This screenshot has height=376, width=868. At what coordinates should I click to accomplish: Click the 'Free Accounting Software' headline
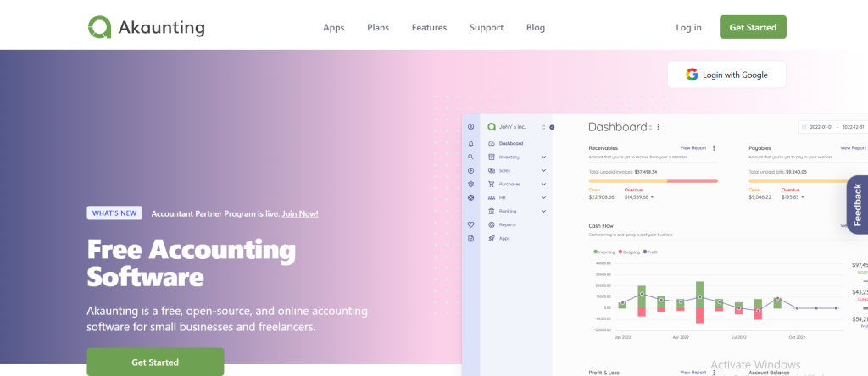(x=192, y=263)
